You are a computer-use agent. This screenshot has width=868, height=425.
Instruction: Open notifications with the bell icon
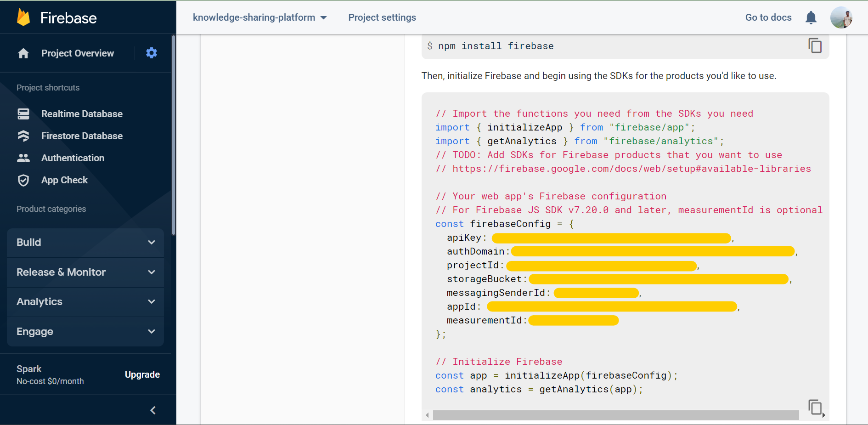point(811,17)
